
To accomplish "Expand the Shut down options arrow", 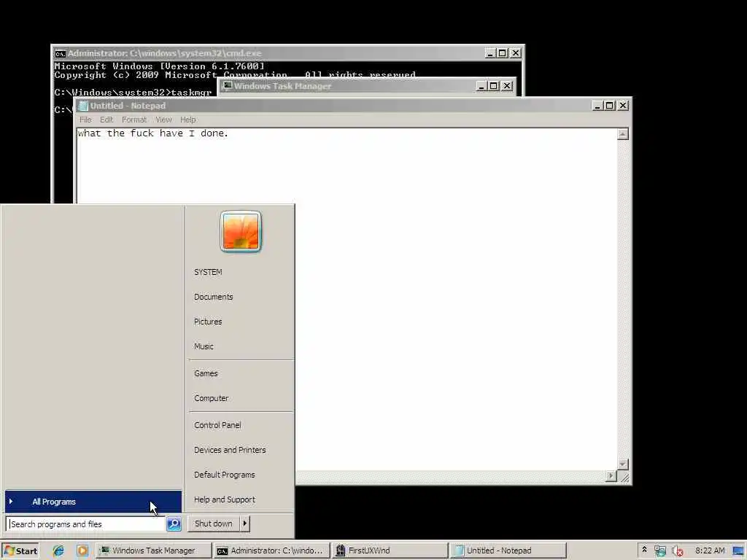I will (x=244, y=524).
